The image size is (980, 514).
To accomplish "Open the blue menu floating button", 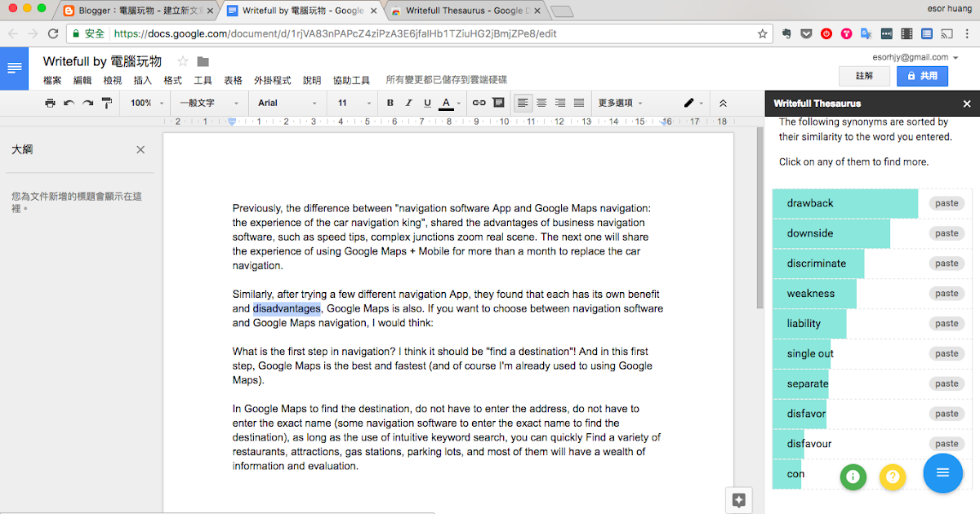I will click(x=942, y=472).
